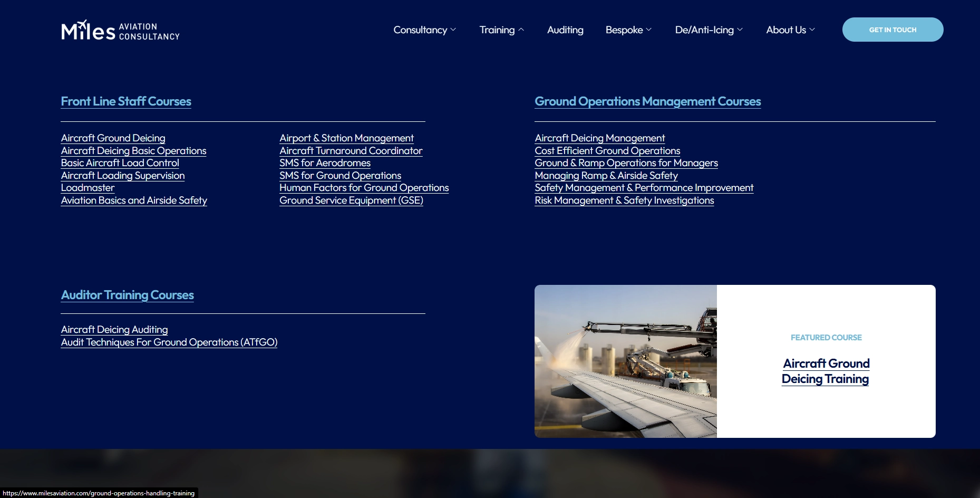Go to Auditor Training Courses section
980x498 pixels.
pyautogui.click(x=127, y=295)
